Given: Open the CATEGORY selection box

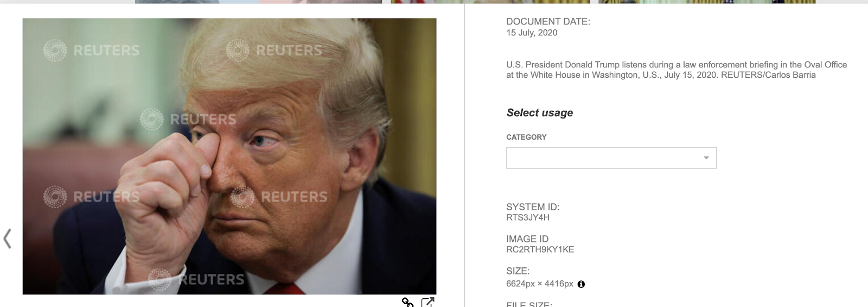Looking at the screenshot, I should pos(611,158).
